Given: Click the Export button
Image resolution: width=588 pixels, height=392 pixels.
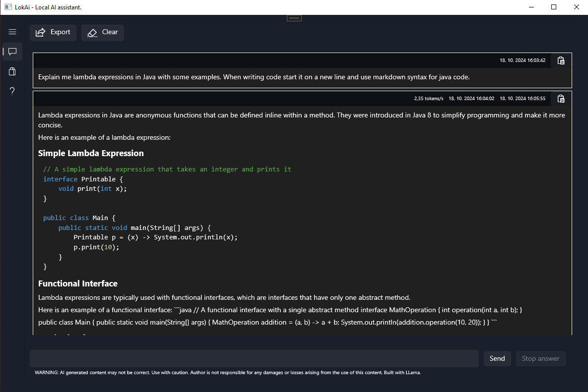Looking at the screenshot, I should click(x=53, y=33).
